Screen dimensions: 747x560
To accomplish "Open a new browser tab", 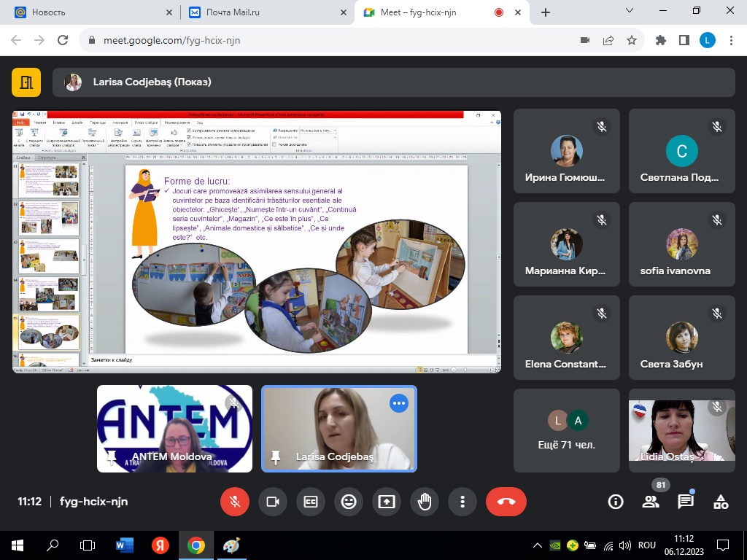I will tap(546, 12).
